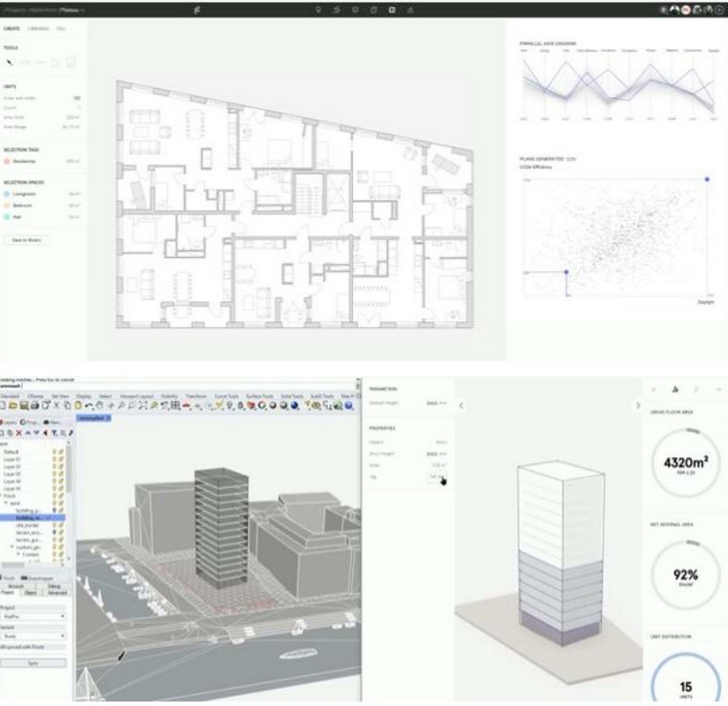Click the document icon in Tools row
728x706 pixels.
[x=71, y=63]
